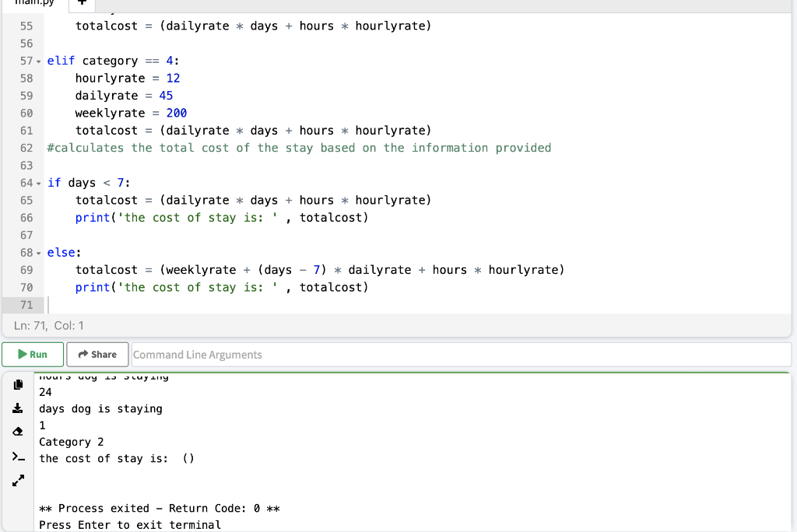797x532 pixels.
Task: Open the terminal prompt icon
Action: tap(18, 455)
